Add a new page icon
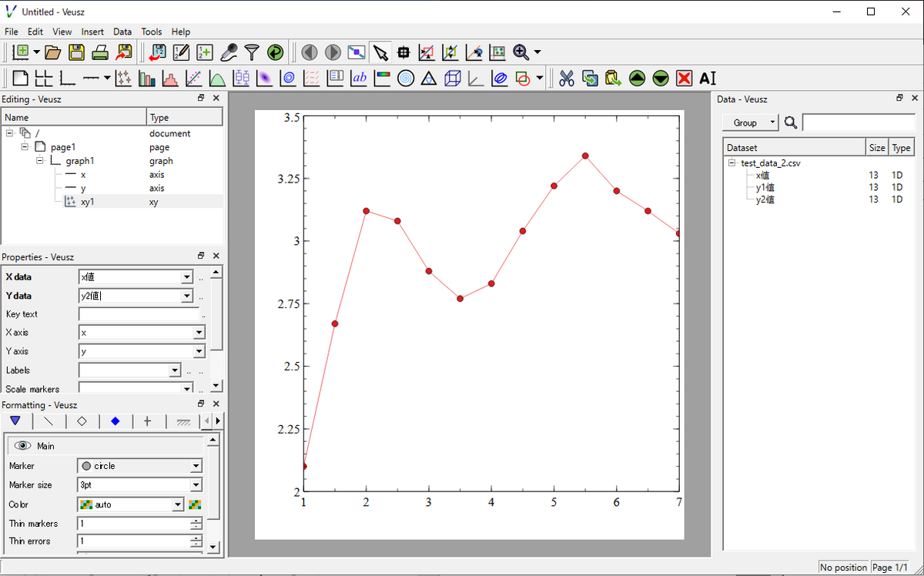Image resolution: width=924 pixels, height=576 pixels. tap(21, 78)
